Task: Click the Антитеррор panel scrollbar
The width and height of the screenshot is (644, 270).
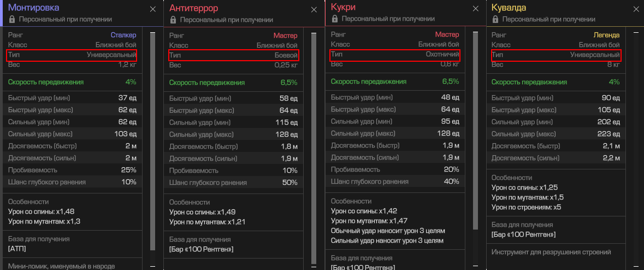Action: pos(314,148)
